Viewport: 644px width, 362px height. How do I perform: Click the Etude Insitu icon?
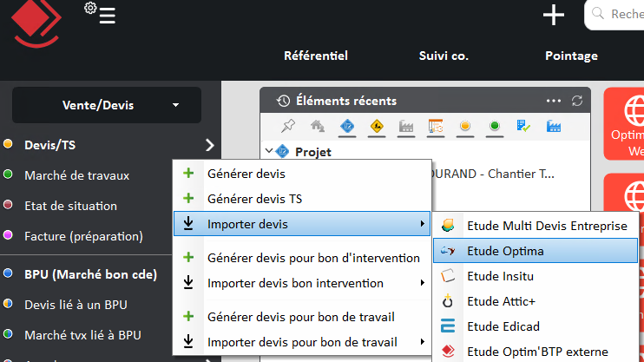click(448, 276)
